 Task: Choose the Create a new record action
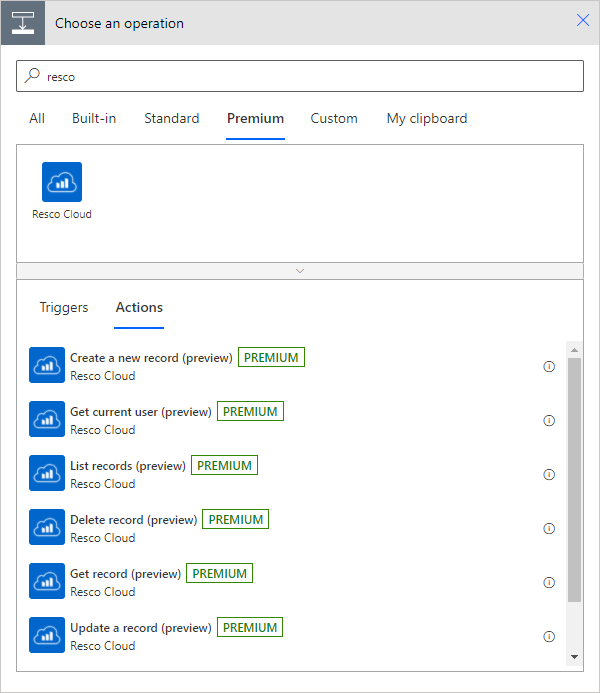(151, 358)
